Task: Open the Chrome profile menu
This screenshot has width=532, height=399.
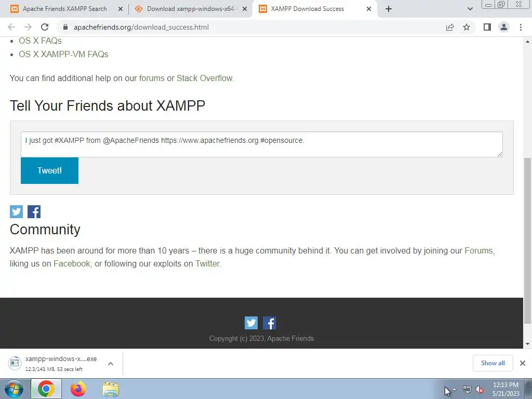Action: click(504, 27)
